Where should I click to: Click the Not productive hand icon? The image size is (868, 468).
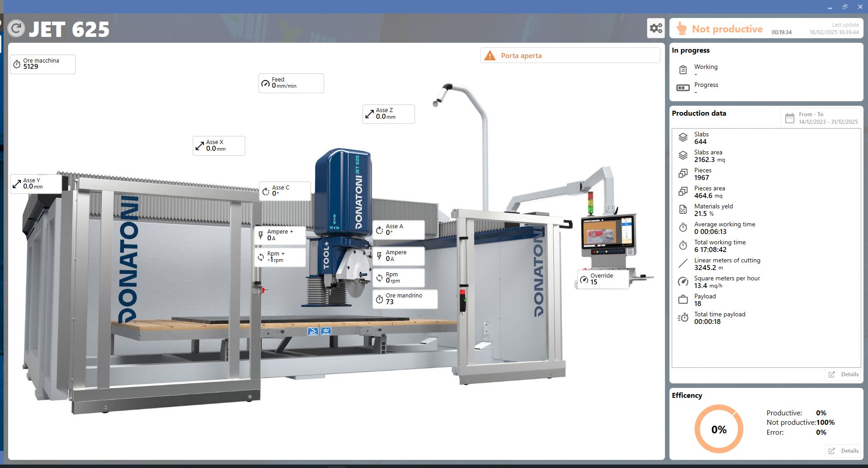point(681,29)
